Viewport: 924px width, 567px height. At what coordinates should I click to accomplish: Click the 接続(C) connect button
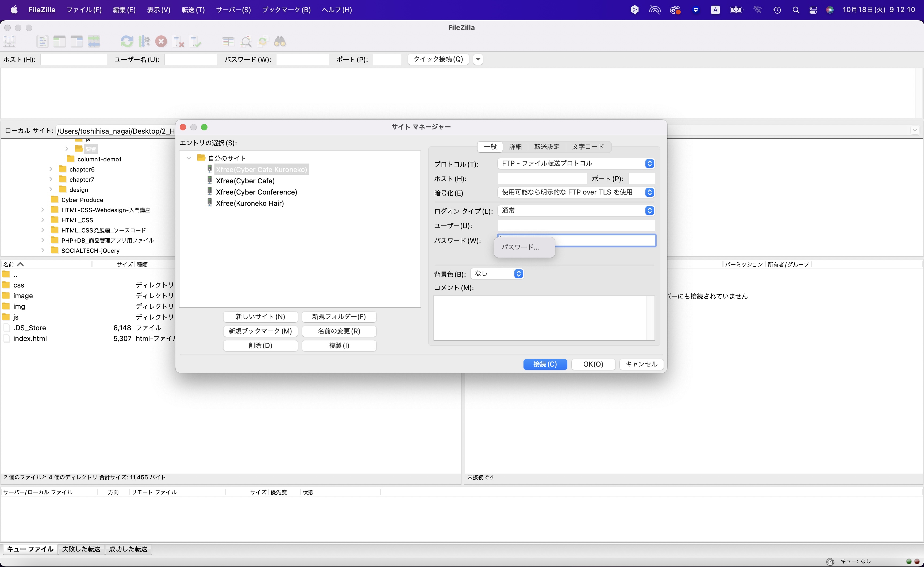[545, 364]
